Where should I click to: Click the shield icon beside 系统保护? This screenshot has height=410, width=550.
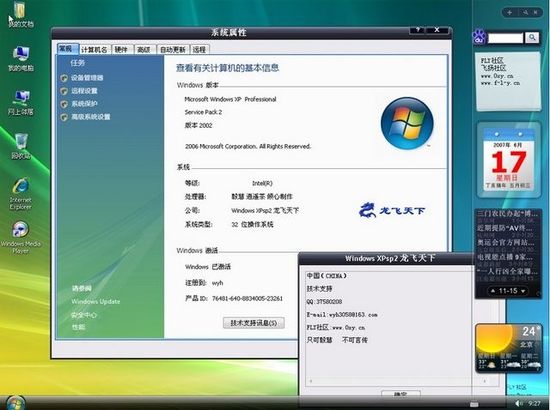pos(64,104)
